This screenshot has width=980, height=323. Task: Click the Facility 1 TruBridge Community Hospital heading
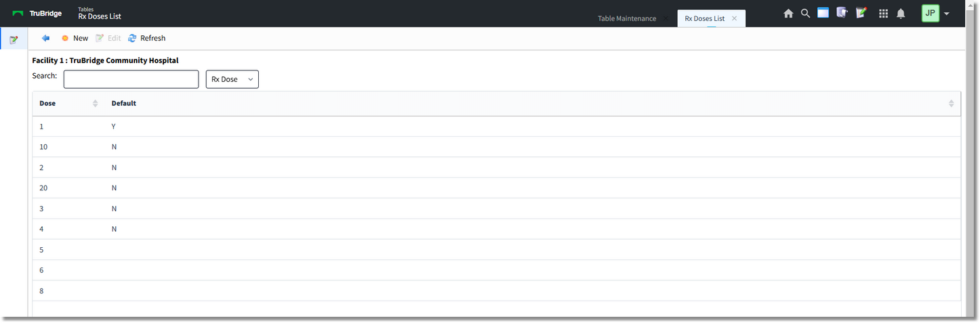105,60
